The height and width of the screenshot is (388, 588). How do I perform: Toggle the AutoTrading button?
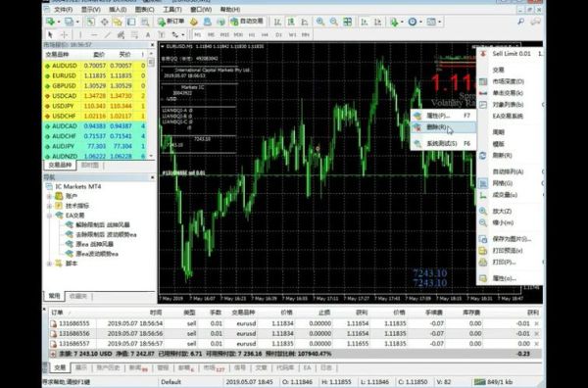tap(247, 22)
